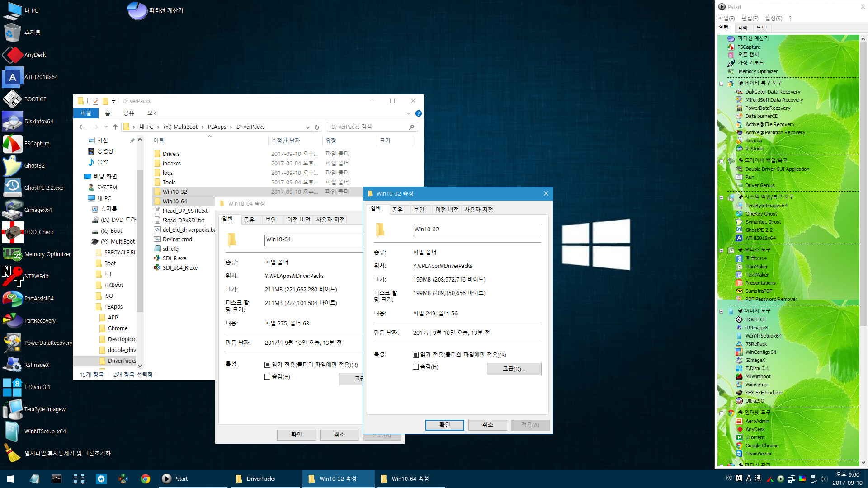Click the Win10-32 folder name field
This screenshot has height=488, width=868.
(x=477, y=230)
